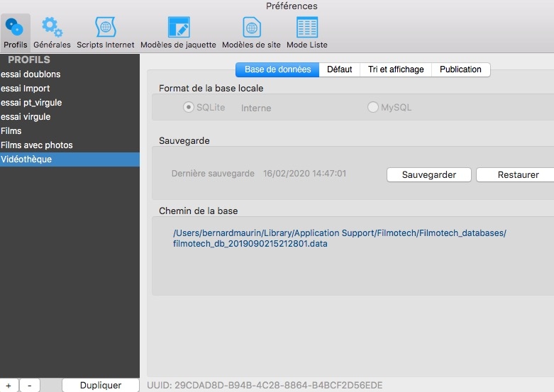Select the Base de données tab
The image size is (554, 392).
point(277,69)
